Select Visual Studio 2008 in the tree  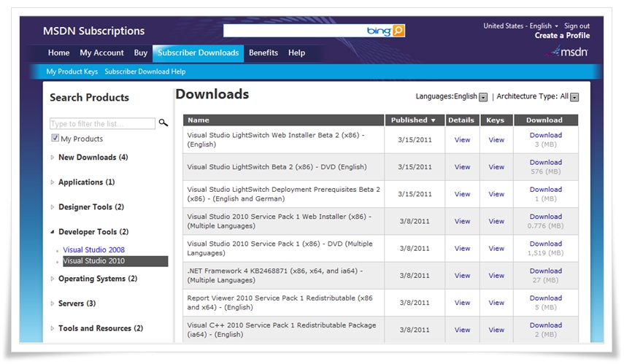[x=94, y=249]
